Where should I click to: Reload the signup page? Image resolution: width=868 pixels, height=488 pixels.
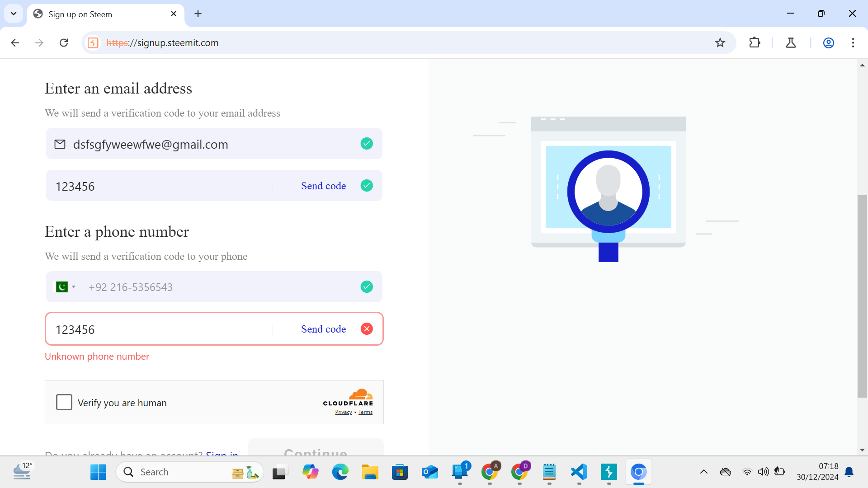click(x=64, y=42)
